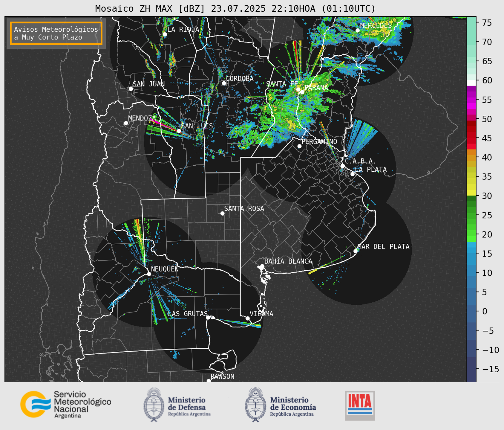Image resolution: width=504 pixels, height=430 pixels.
Task: Click the SANTA FE label
Action: tap(282, 84)
